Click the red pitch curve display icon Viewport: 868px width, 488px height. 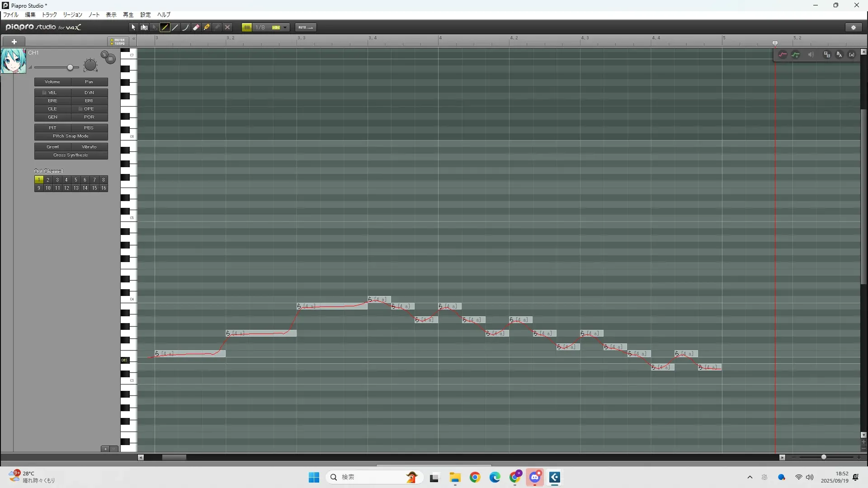(x=783, y=55)
